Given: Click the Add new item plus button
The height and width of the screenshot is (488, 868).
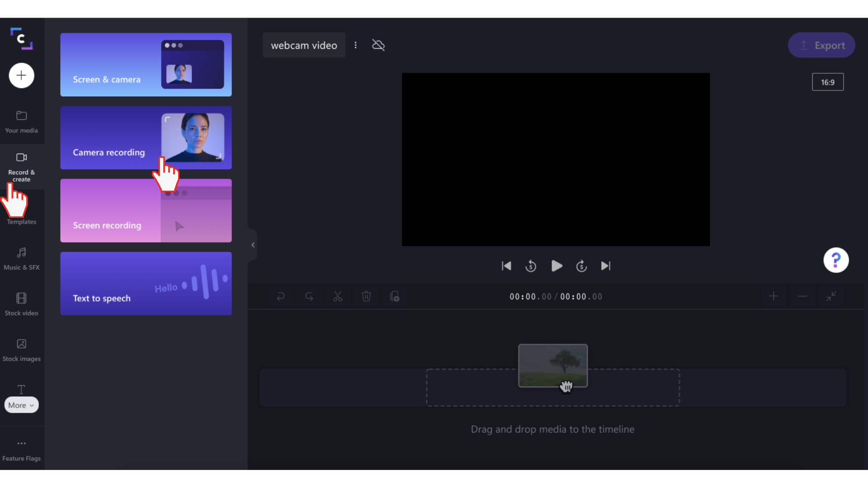Looking at the screenshot, I should tap(21, 75).
